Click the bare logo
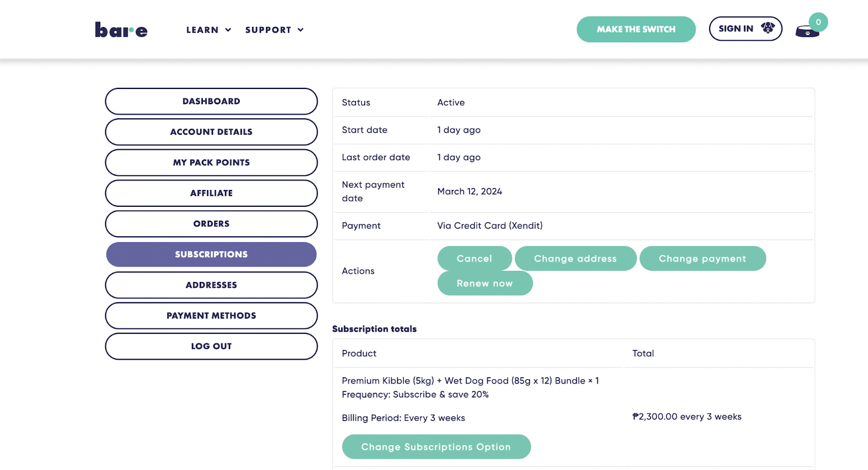The image size is (868, 470). [121, 30]
